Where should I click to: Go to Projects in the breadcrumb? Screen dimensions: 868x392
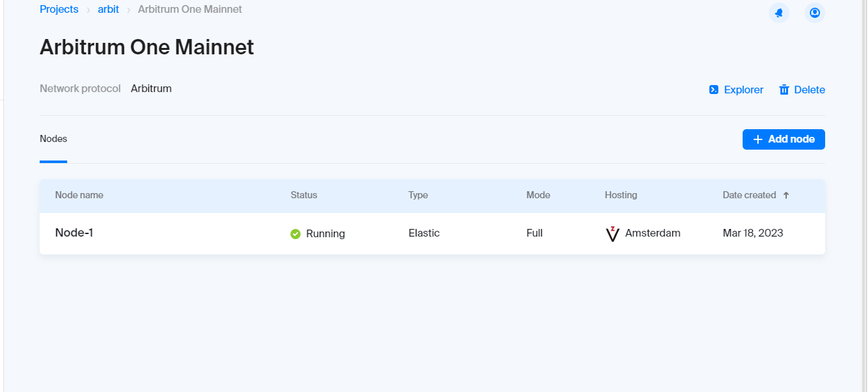point(59,10)
